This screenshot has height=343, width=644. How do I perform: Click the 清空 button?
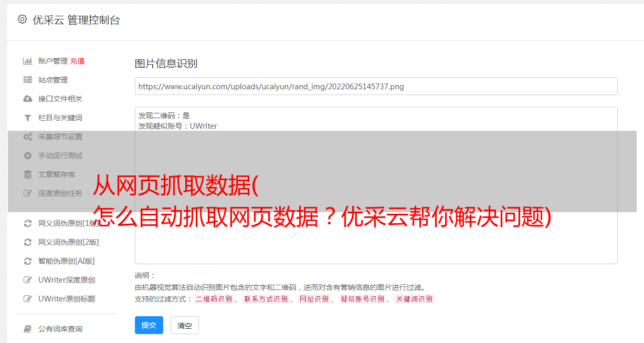[x=185, y=325]
